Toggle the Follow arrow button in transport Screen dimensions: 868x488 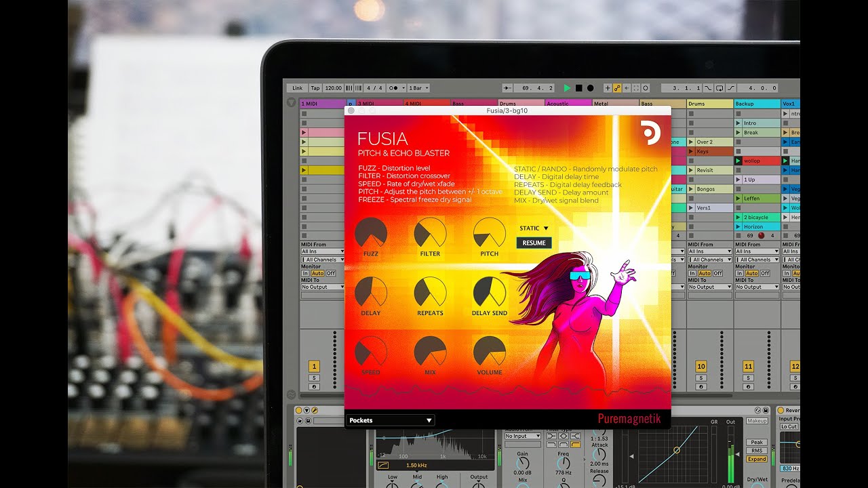tap(507, 88)
